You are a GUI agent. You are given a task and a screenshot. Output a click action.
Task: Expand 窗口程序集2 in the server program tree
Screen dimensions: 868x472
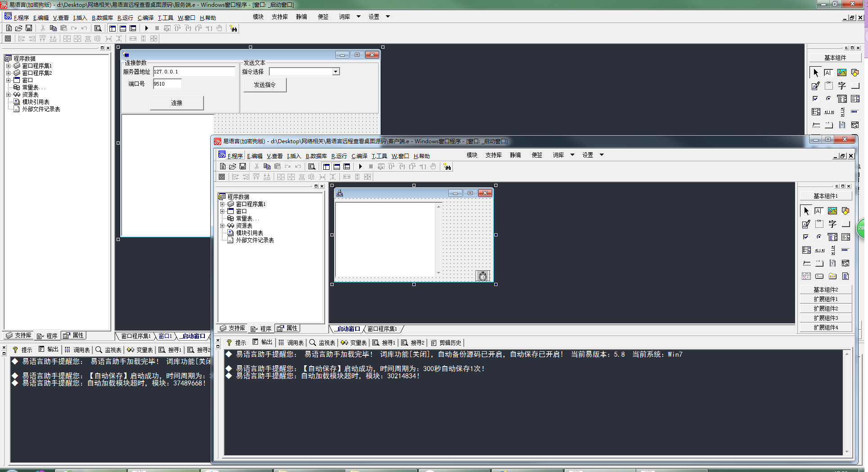[x=8, y=73]
